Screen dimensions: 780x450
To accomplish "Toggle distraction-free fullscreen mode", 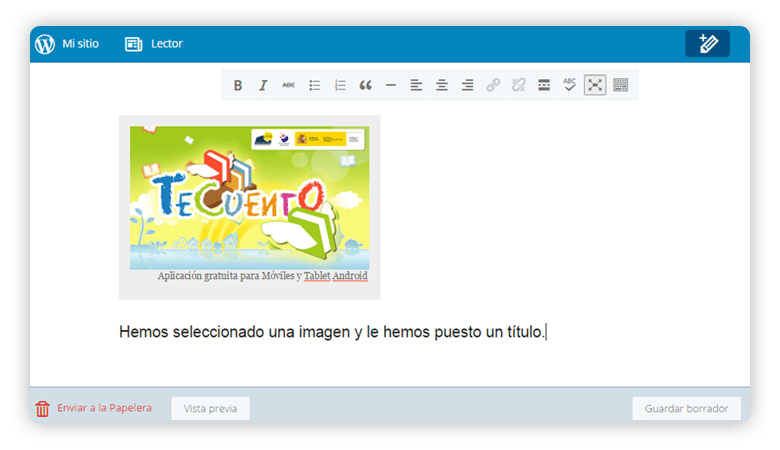I will (595, 86).
